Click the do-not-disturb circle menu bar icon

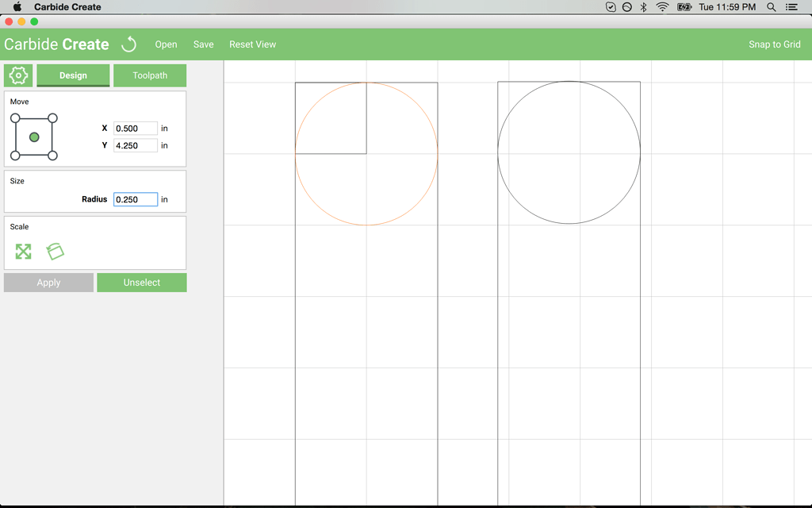(626, 6)
